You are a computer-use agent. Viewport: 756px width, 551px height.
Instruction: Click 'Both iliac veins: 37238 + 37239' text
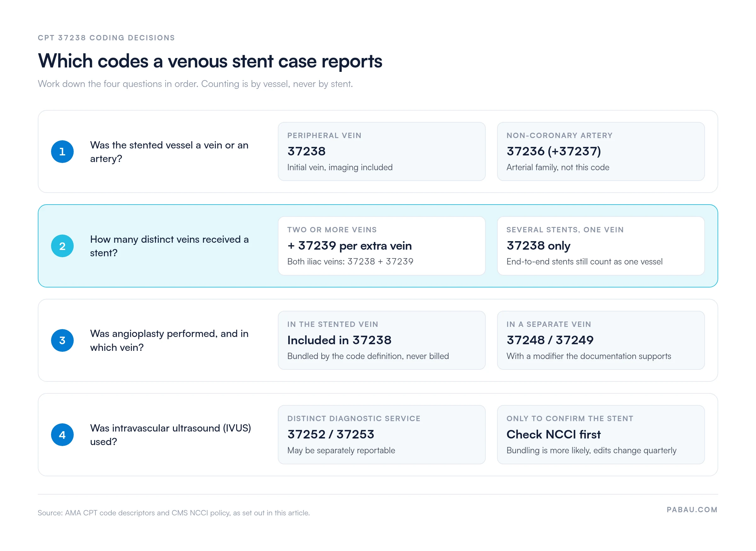coord(350,262)
